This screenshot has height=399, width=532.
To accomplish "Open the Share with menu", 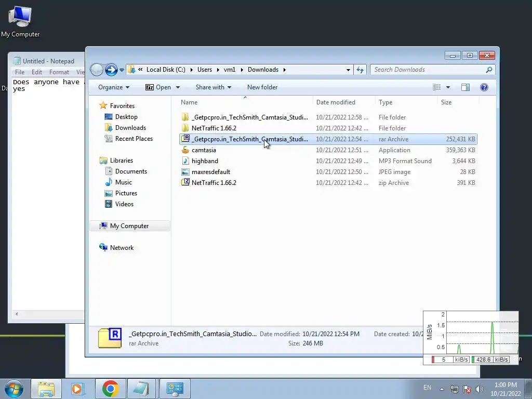I will click(x=214, y=87).
